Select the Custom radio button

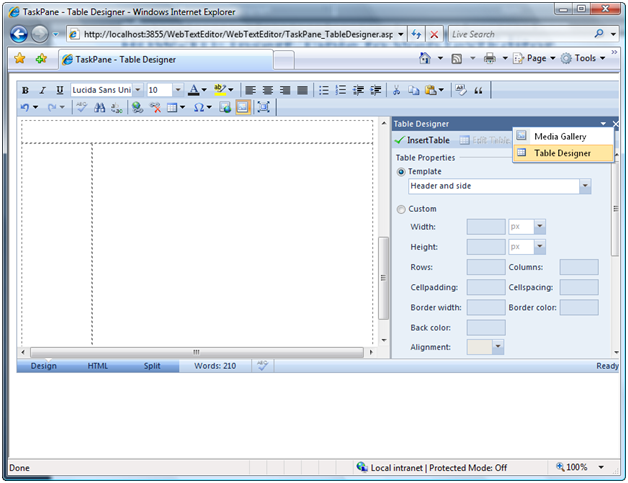pyautogui.click(x=402, y=209)
